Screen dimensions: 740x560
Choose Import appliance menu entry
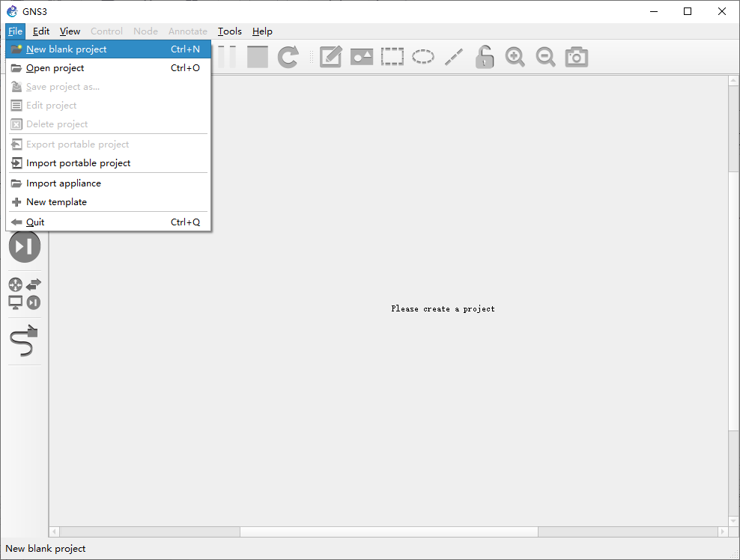click(x=108, y=183)
